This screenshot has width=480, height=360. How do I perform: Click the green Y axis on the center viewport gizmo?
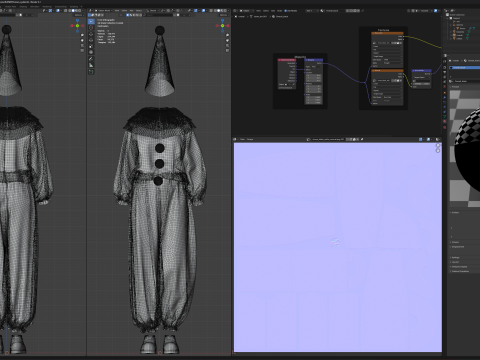click(x=223, y=25)
